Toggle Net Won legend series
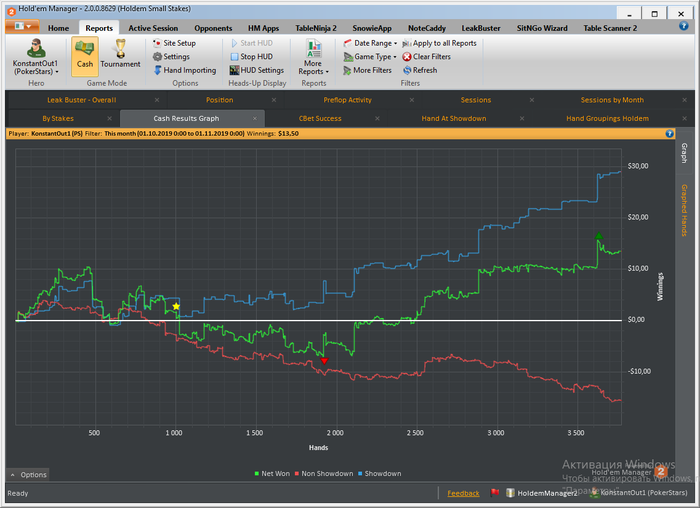The height and width of the screenshot is (508, 700). tap(272, 474)
